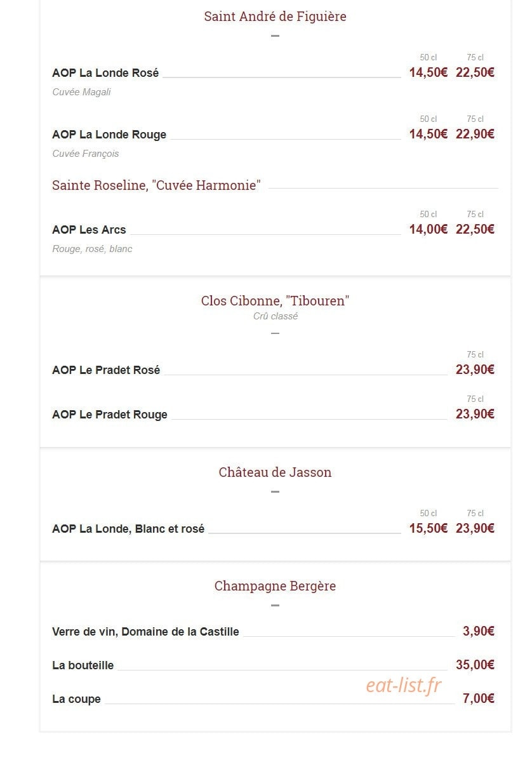Click the Saint André de Figuière heading
This screenshot has width=532, height=774.
point(275,17)
